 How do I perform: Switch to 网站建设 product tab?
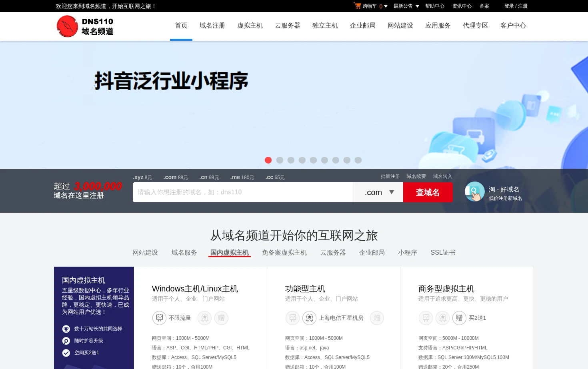[x=145, y=253]
